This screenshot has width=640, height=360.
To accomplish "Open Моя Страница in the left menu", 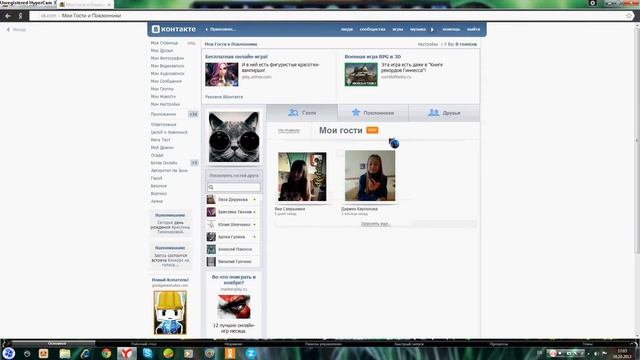I will coord(164,43).
